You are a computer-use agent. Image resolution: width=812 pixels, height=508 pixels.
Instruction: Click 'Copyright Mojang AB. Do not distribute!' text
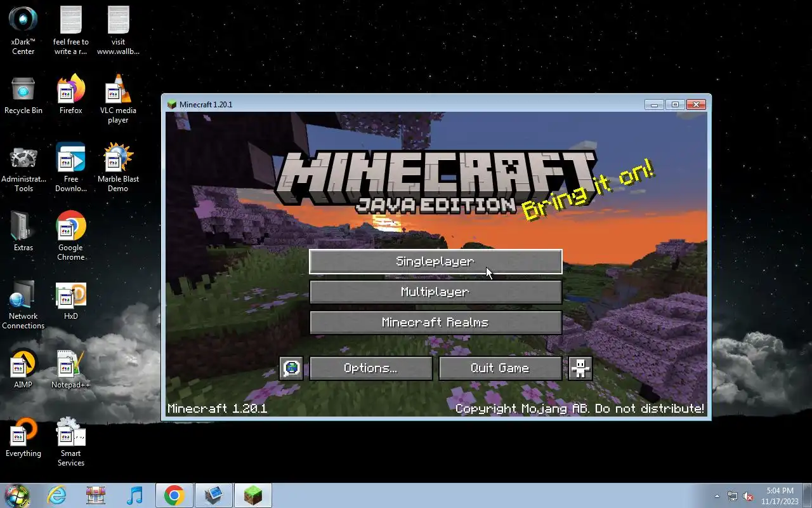580,408
